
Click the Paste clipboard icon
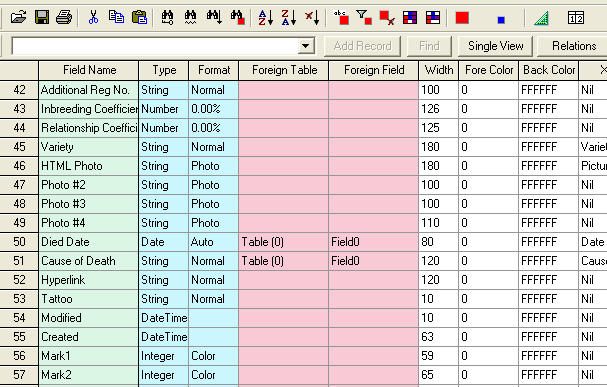[x=139, y=17]
